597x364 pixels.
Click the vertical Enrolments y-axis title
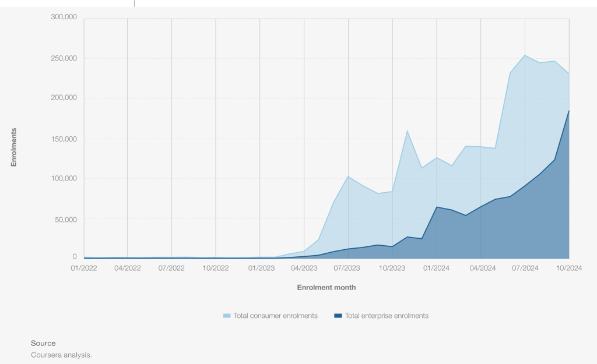tap(13, 147)
